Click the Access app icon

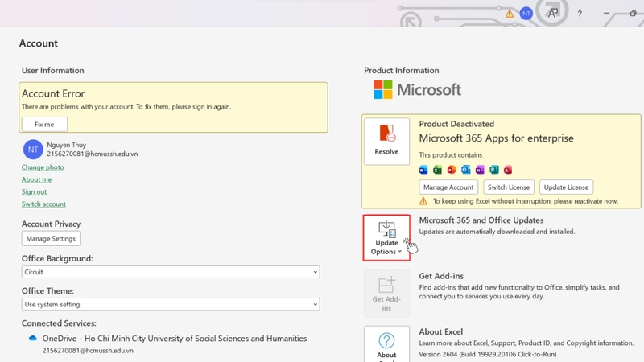click(x=508, y=170)
